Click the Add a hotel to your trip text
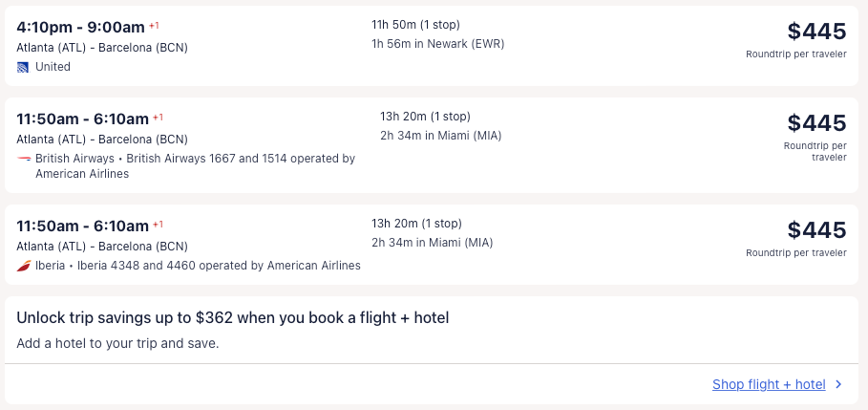The width and height of the screenshot is (868, 410). (117, 342)
